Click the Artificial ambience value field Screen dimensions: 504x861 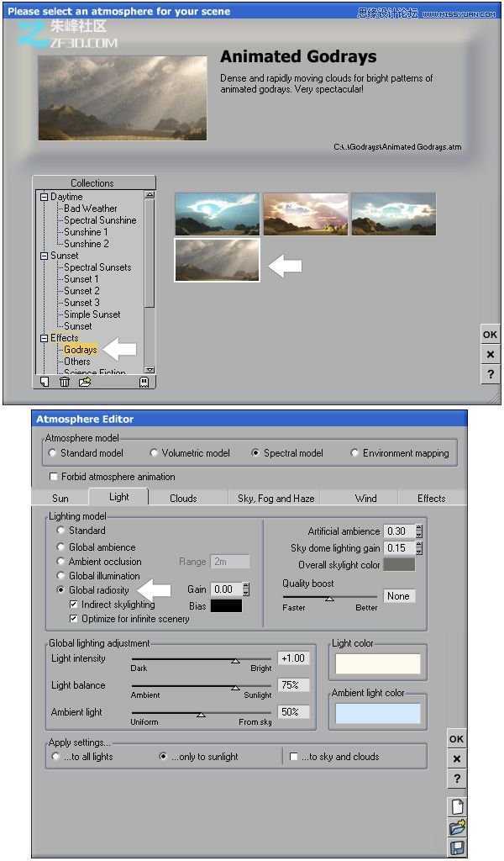399,531
